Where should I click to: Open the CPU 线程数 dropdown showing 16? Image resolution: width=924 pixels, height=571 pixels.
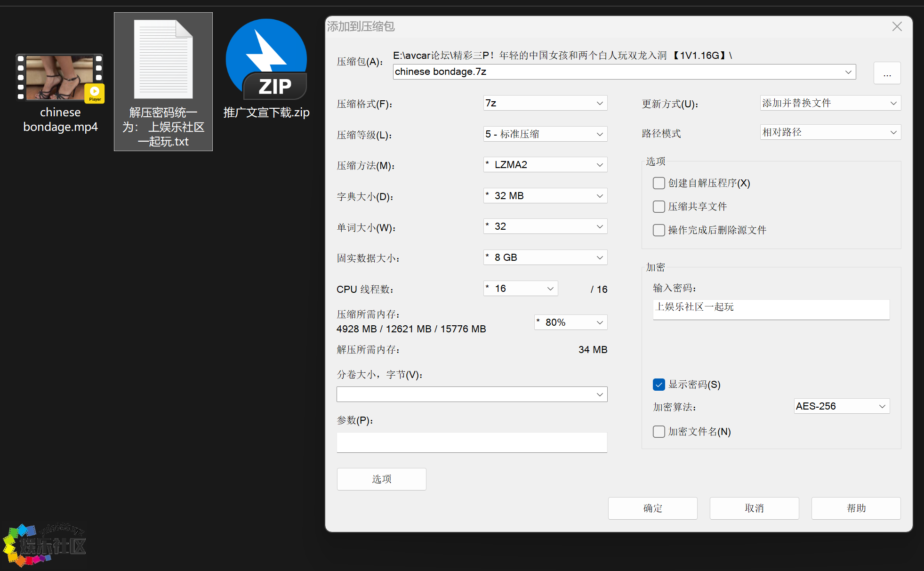pos(521,289)
